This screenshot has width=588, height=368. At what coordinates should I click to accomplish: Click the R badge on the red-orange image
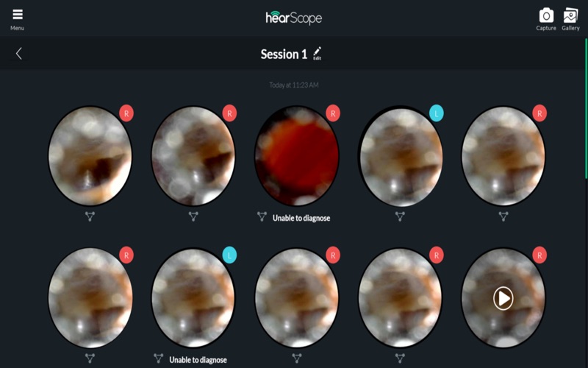(x=333, y=113)
